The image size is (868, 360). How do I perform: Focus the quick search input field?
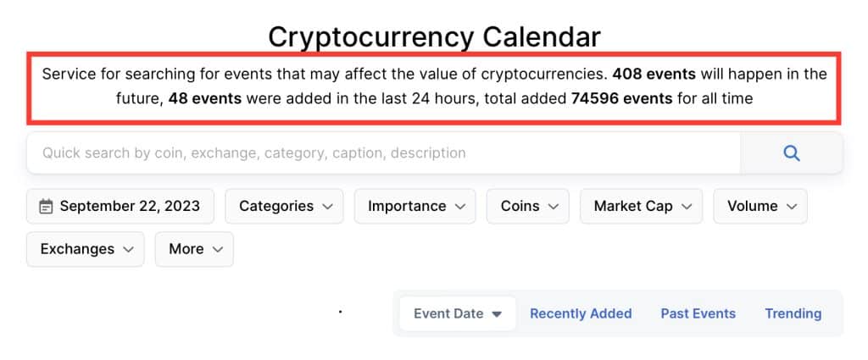tap(381, 153)
